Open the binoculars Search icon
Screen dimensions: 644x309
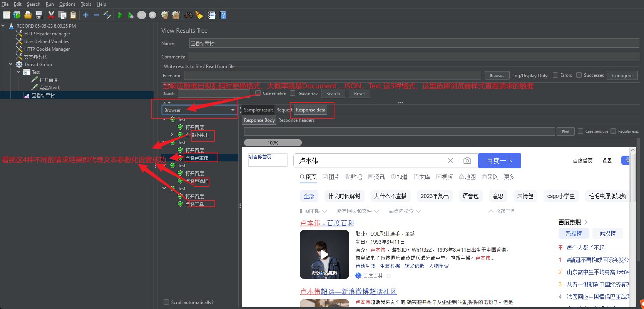pyautogui.click(x=189, y=15)
